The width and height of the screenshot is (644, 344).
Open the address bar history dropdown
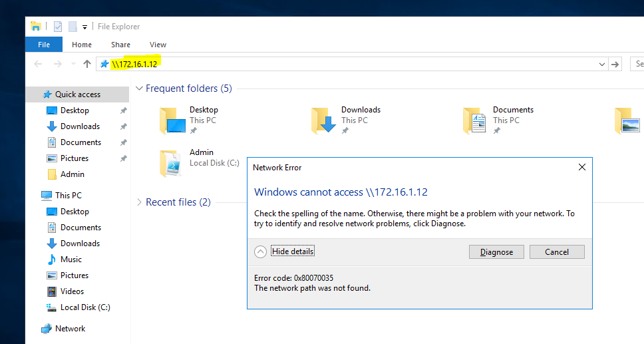coord(601,64)
